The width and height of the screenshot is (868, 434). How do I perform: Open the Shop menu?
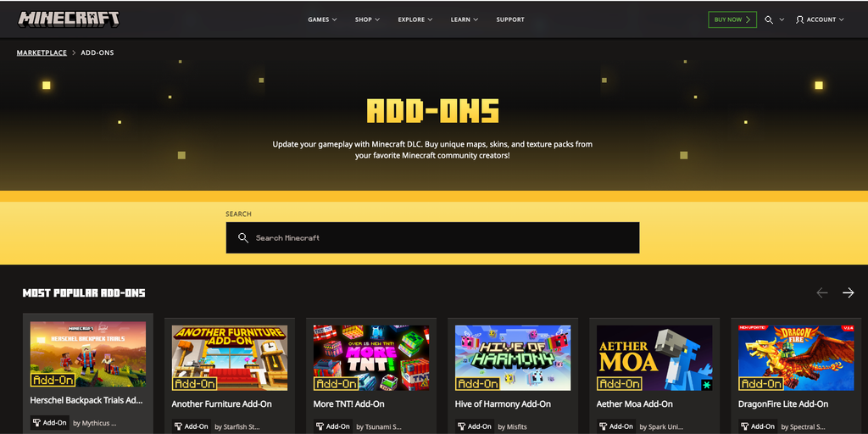pos(367,19)
